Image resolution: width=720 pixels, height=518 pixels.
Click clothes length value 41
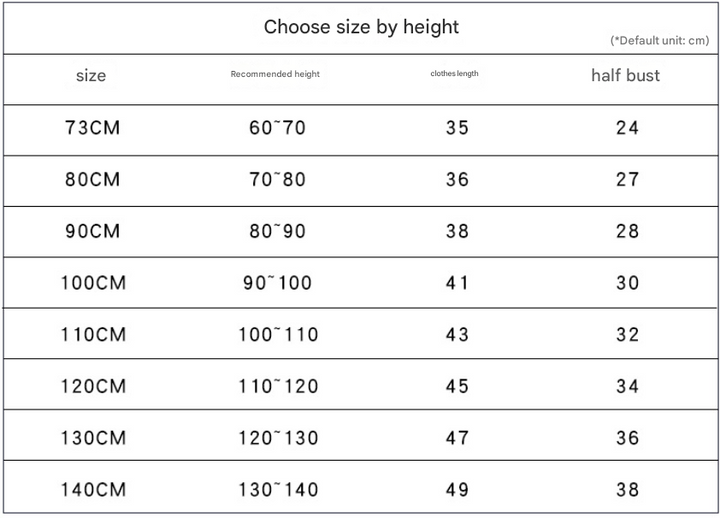[457, 283]
